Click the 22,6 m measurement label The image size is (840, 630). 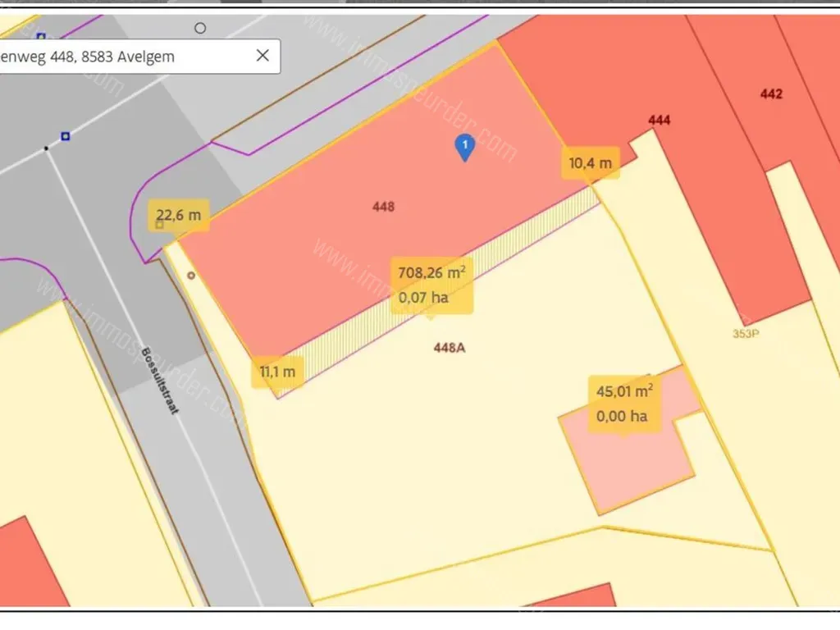click(179, 216)
